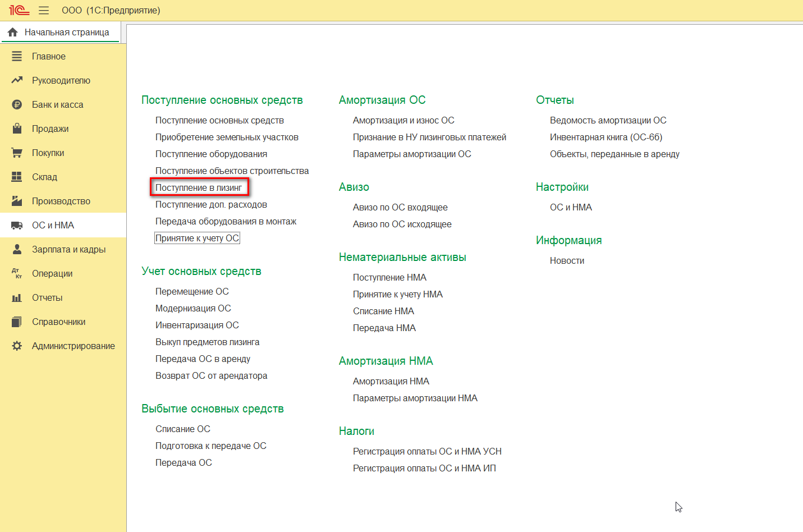Open the Справочники section
The width and height of the screenshot is (803, 532).
point(58,322)
